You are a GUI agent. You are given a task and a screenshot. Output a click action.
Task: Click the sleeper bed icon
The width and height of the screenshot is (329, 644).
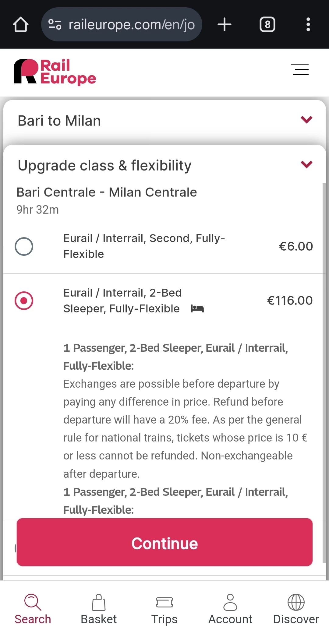coord(197,309)
